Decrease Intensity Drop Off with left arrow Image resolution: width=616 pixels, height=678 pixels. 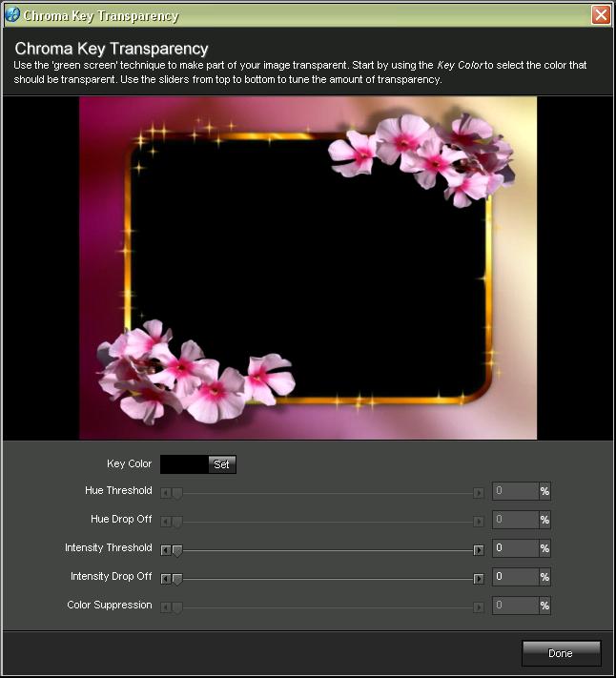tap(166, 579)
